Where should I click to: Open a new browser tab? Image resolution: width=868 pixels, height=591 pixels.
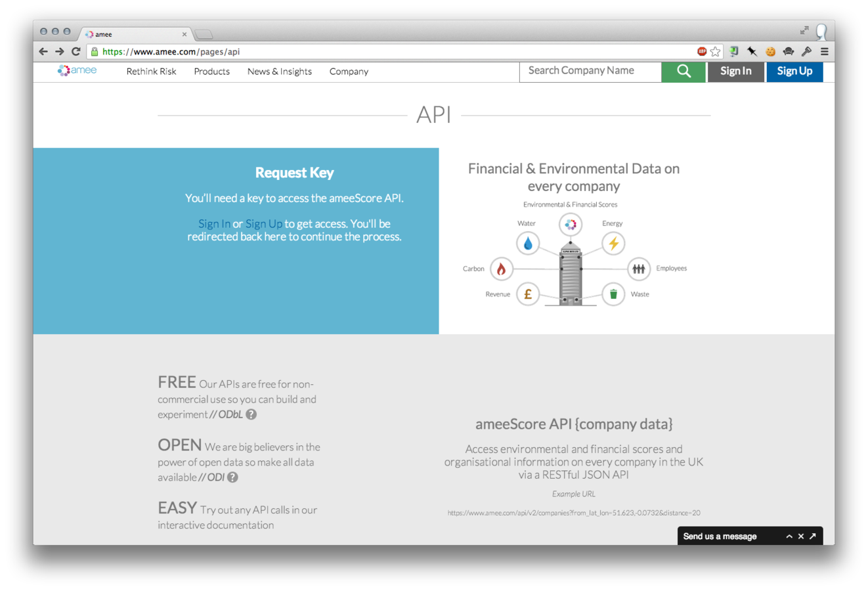click(x=204, y=34)
